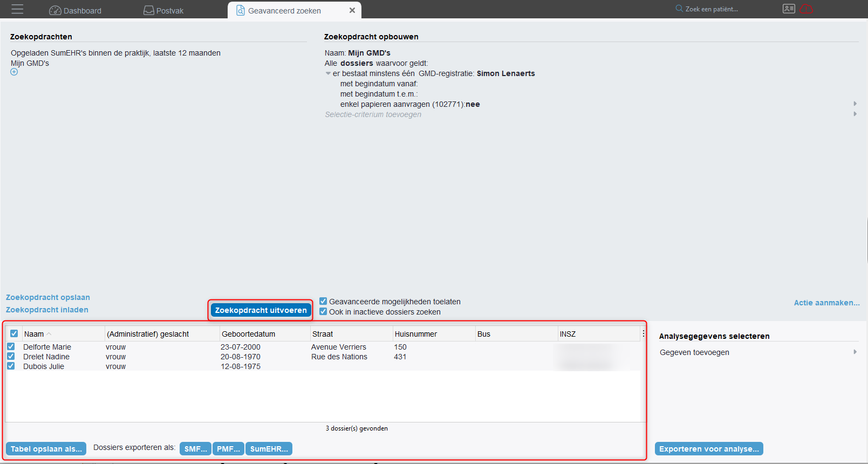Click Zoekopdracht uitvoeren button

(x=261, y=310)
